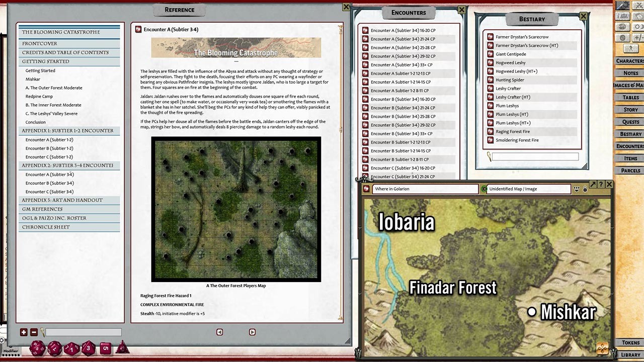Viewport: 644px width, 362px height.
Task: Click the pop-out arrow icon on the map window
Action: [593, 184]
